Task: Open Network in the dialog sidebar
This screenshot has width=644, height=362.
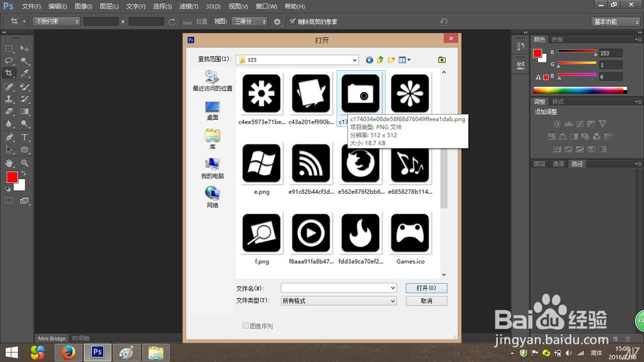Action: (x=213, y=197)
